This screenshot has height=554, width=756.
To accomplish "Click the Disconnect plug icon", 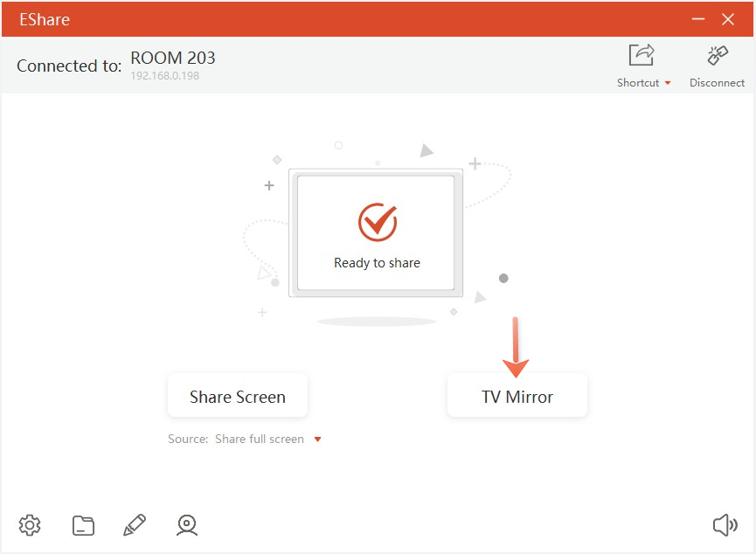I will pos(717,56).
